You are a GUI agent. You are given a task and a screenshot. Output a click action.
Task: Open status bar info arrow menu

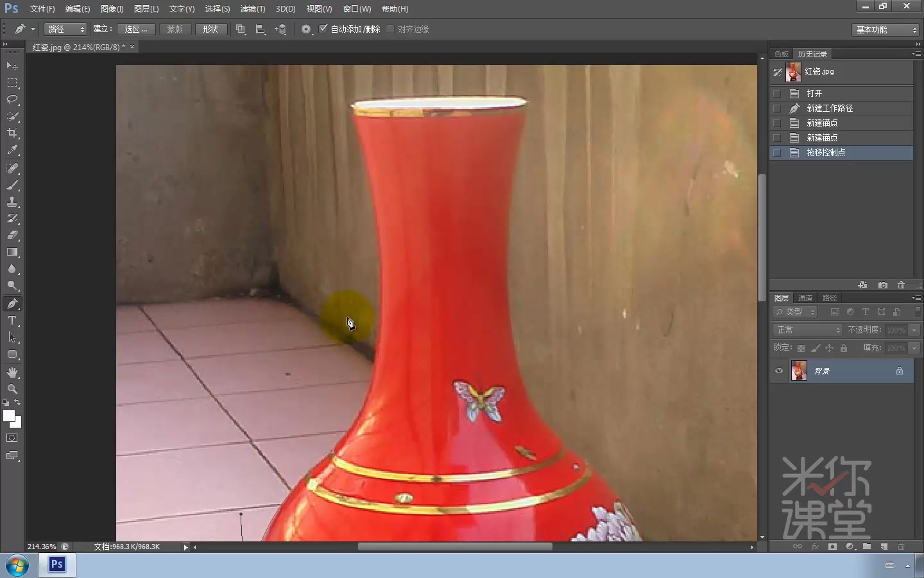[186, 547]
